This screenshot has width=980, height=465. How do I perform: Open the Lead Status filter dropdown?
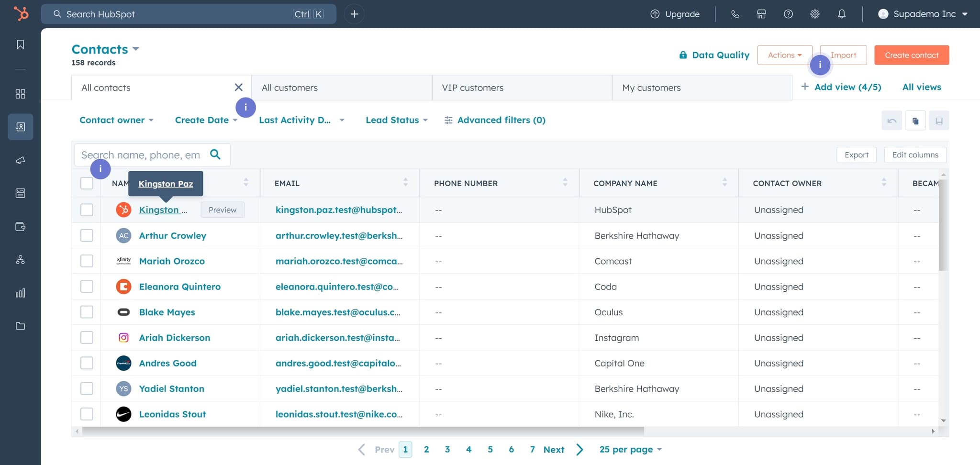pyautogui.click(x=396, y=120)
